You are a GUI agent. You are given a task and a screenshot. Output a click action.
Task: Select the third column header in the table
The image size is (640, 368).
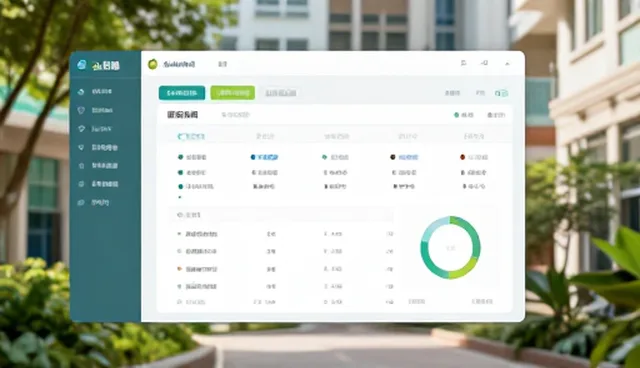click(337, 136)
